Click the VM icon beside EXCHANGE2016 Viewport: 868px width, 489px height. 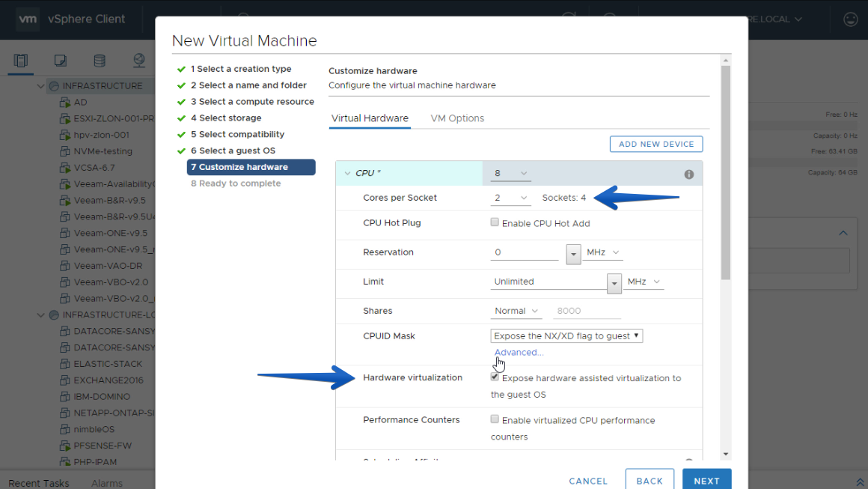coord(65,380)
